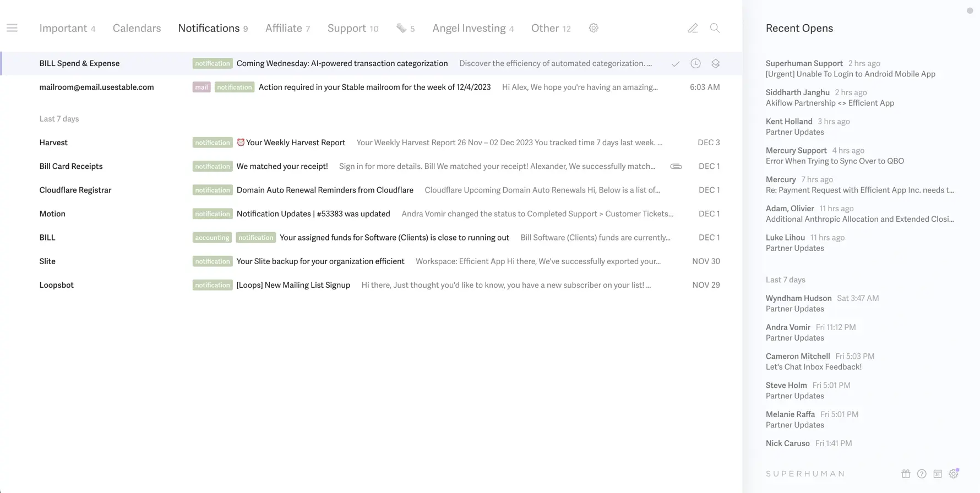Open Superhuman settings gear in footer
The width and height of the screenshot is (980, 493).
click(954, 474)
